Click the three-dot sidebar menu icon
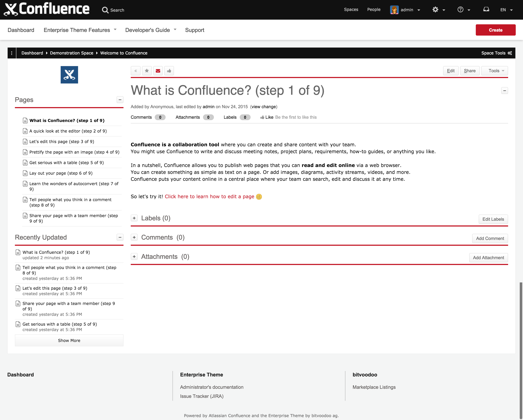Screen dimensions: 523x420 [12, 53]
